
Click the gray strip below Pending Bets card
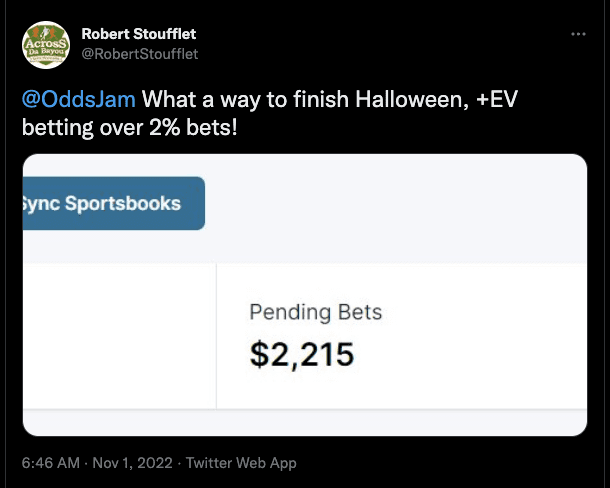point(305,423)
